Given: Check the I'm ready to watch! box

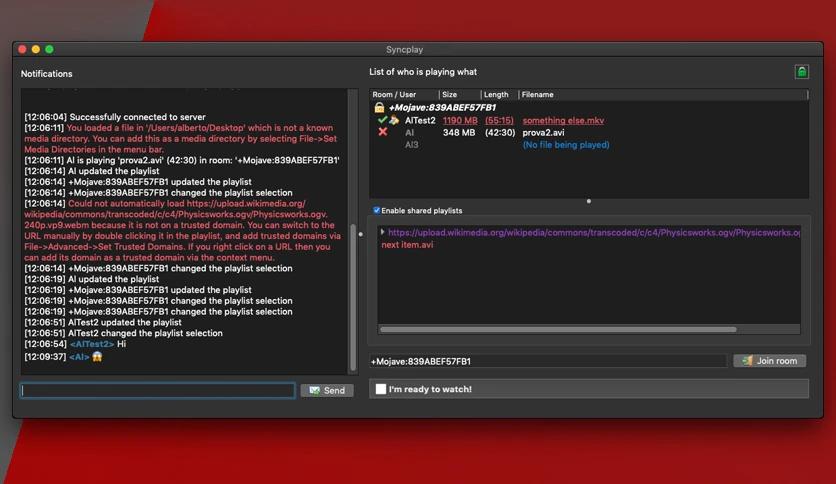Looking at the screenshot, I should point(381,389).
